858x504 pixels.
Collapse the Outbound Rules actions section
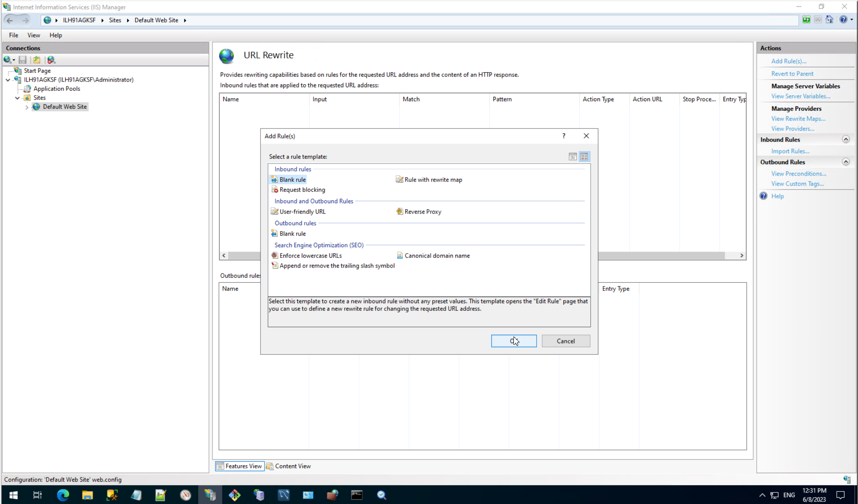pyautogui.click(x=845, y=162)
